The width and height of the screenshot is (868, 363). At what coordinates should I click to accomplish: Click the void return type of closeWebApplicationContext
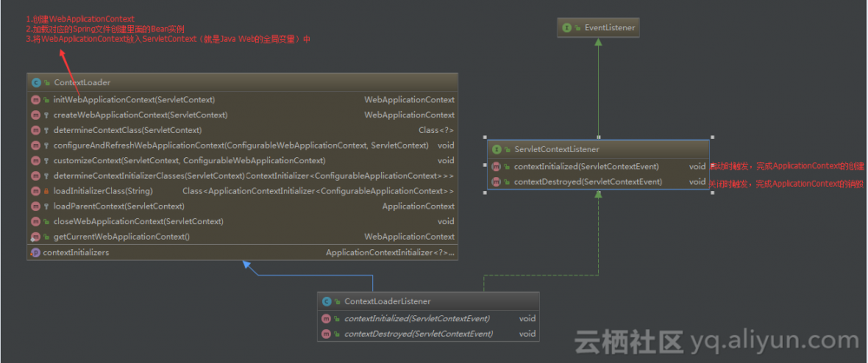point(445,221)
